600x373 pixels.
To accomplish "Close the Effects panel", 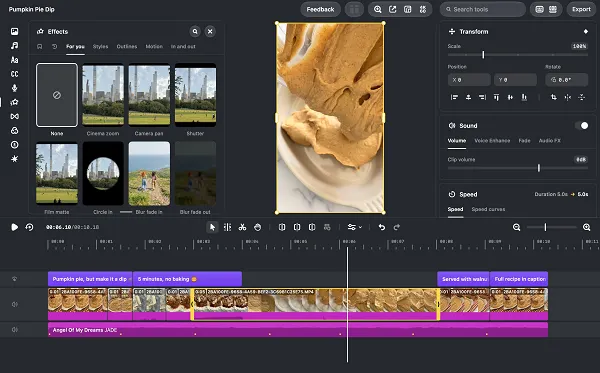I will pos(210,31).
